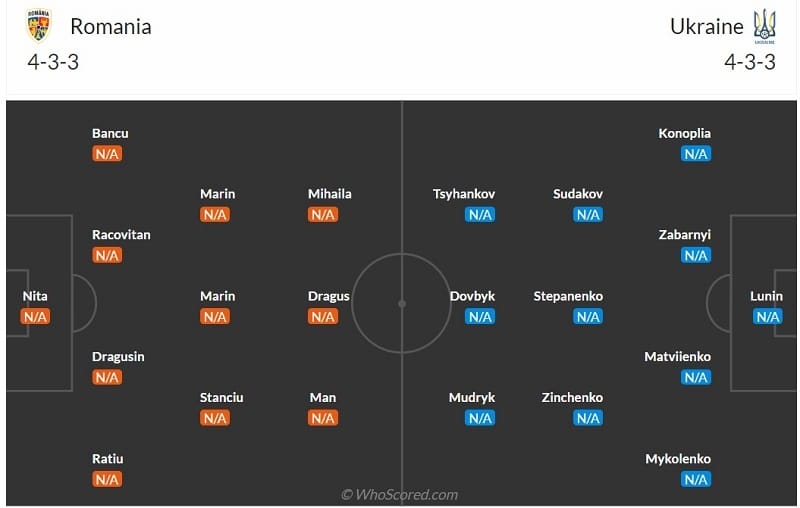The width and height of the screenshot is (800, 508).
Task: Click the N/A rating badge under Mykolenko
Action: point(696,480)
